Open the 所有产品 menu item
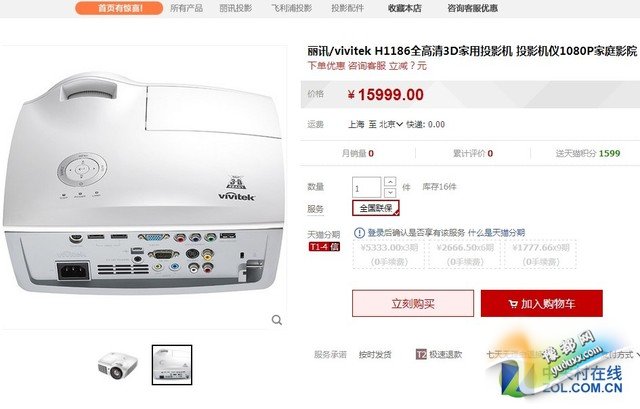The height and width of the screenshot is (409, 640). coord(187,8)
